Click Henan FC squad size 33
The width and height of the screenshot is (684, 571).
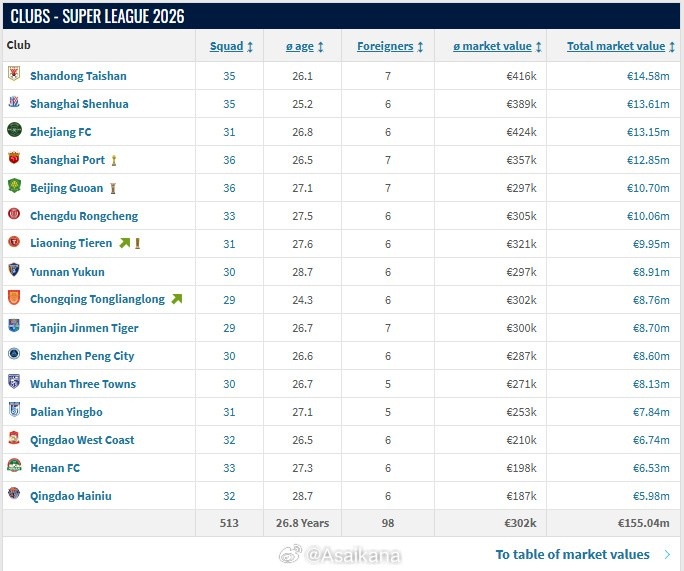[x=229, y=468]
